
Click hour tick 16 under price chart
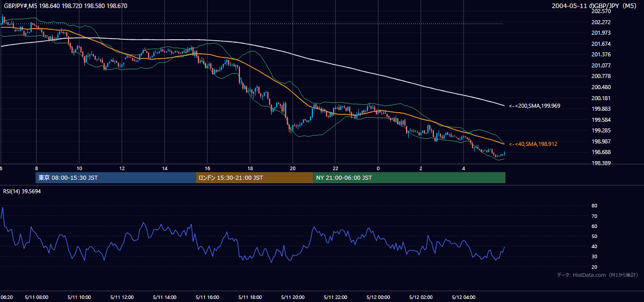[207, 168]
